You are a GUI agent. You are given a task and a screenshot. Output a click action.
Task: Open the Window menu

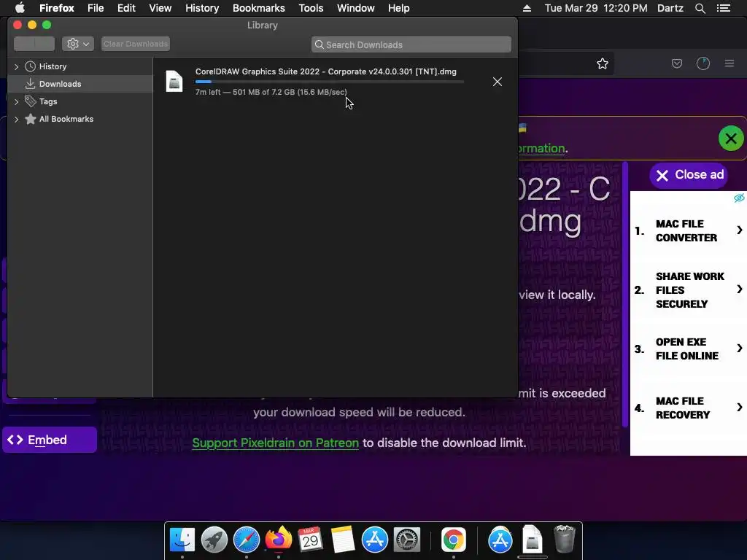356,8
